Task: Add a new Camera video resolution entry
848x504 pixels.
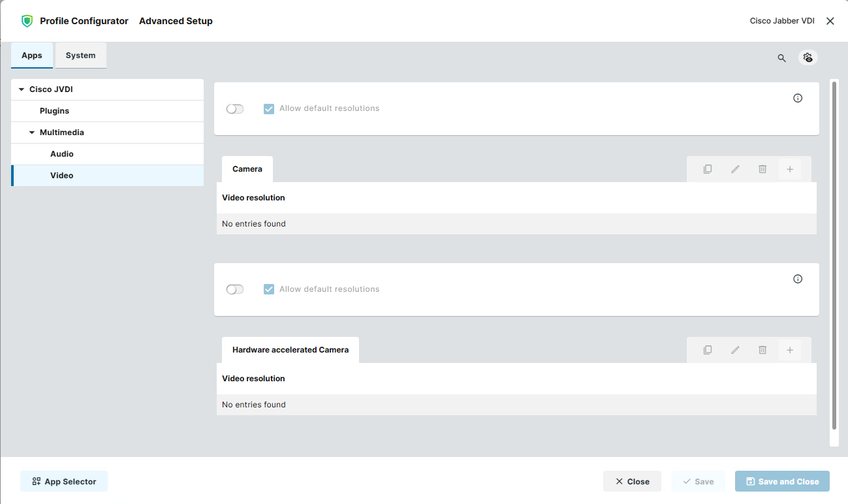Action: click(x=790, y=169)
